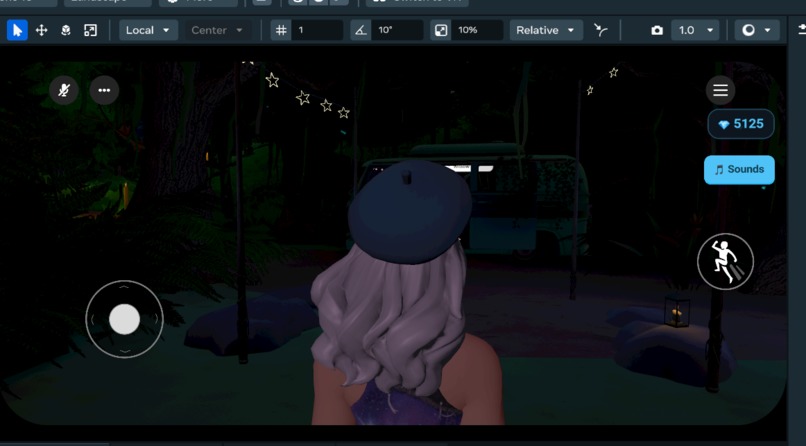Open the Relative snapping mode dropdown
The height and width of the screenshot is (446, 806).
tap(546, 30)
